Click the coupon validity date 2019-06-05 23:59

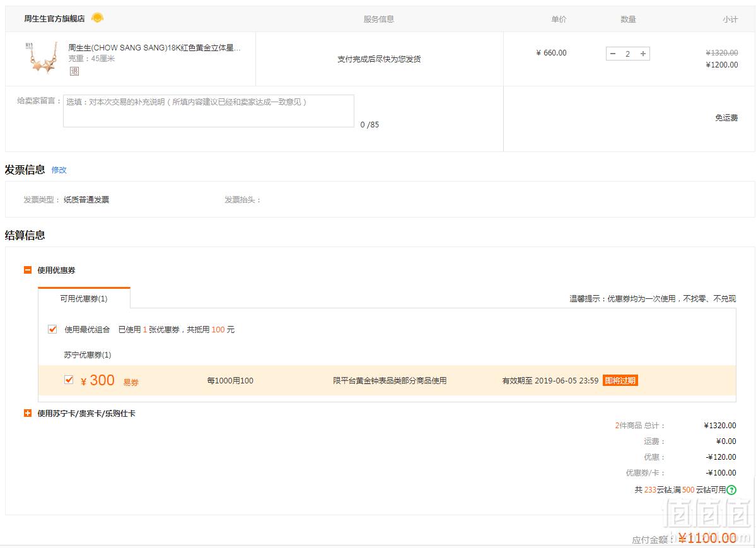click(x=566, y=381)
